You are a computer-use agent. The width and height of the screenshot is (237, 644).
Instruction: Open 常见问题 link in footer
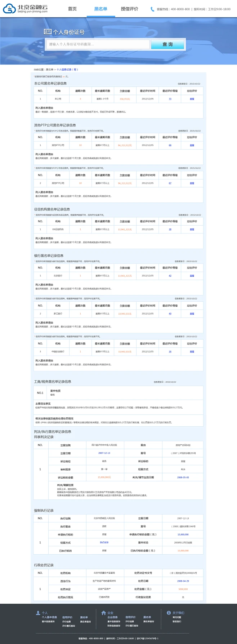(176, 617)
